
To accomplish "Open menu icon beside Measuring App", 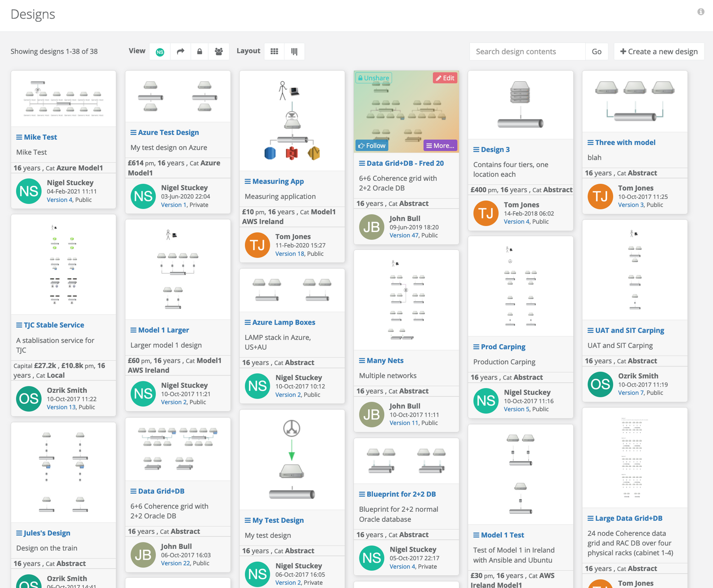I will coord(247,181).
